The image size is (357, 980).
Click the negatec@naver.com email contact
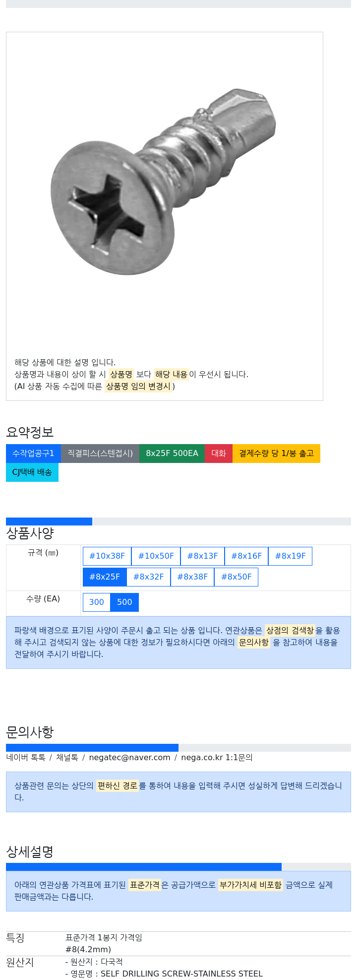(129, 758)
